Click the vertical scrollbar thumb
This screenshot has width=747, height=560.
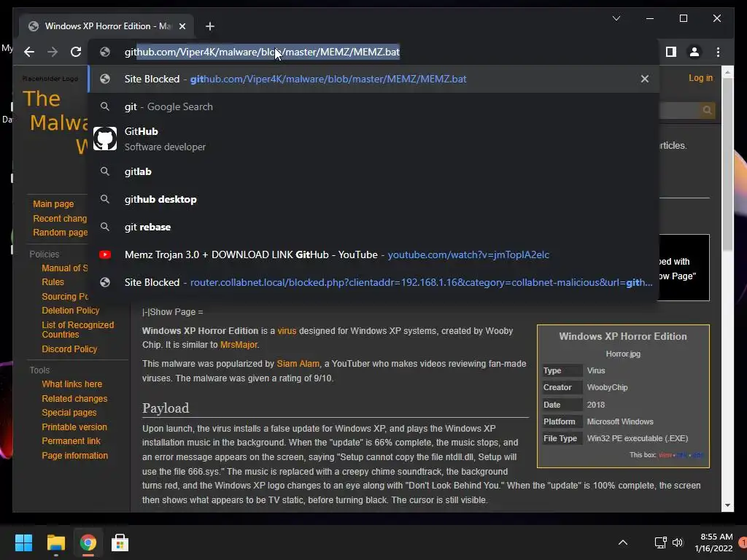(x=727, y=164)
